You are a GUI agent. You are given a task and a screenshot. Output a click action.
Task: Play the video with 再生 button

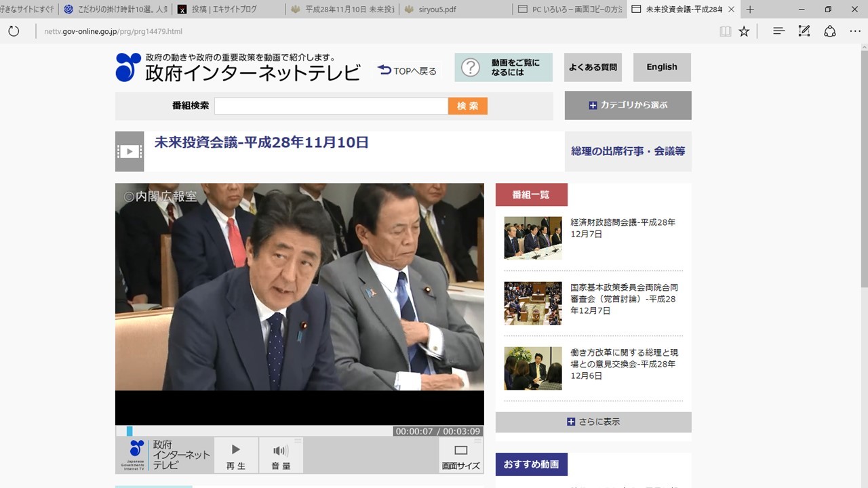(x=236, y=455)
